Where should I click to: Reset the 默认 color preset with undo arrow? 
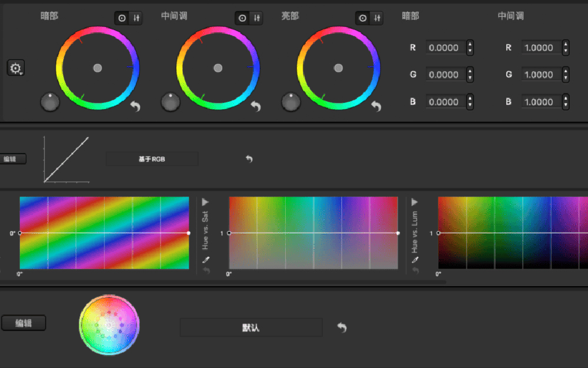pyautogui.click(x=342, y=327)
